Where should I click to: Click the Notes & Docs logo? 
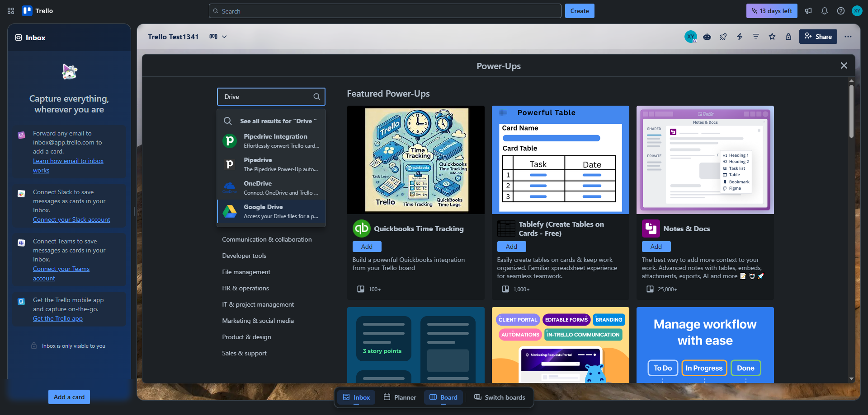[651, 228]
